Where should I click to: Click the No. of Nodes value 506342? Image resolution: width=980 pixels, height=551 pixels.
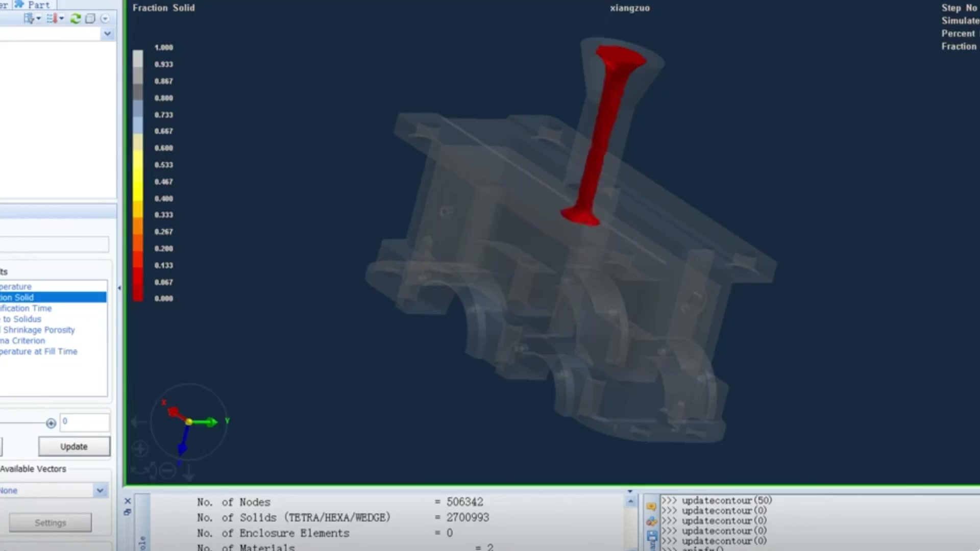point(464,502)
